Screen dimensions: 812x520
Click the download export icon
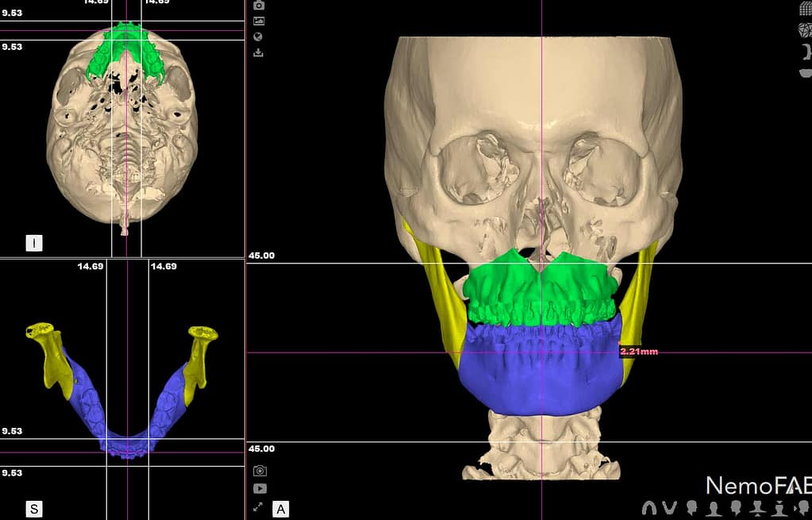coord(259,53)
